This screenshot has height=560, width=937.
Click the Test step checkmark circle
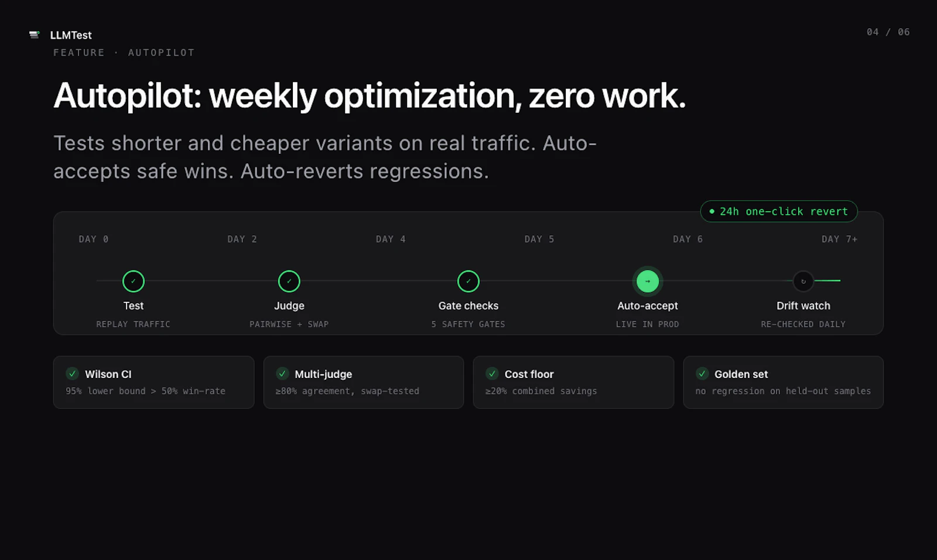click(x=134, y=281)
